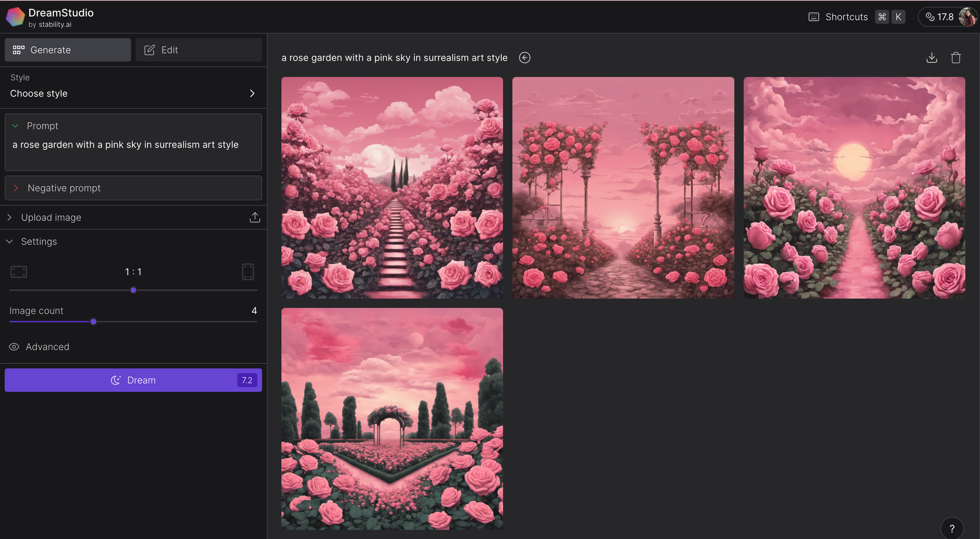
Task: Select the Choose style dropdown
Action: point(133,93)
